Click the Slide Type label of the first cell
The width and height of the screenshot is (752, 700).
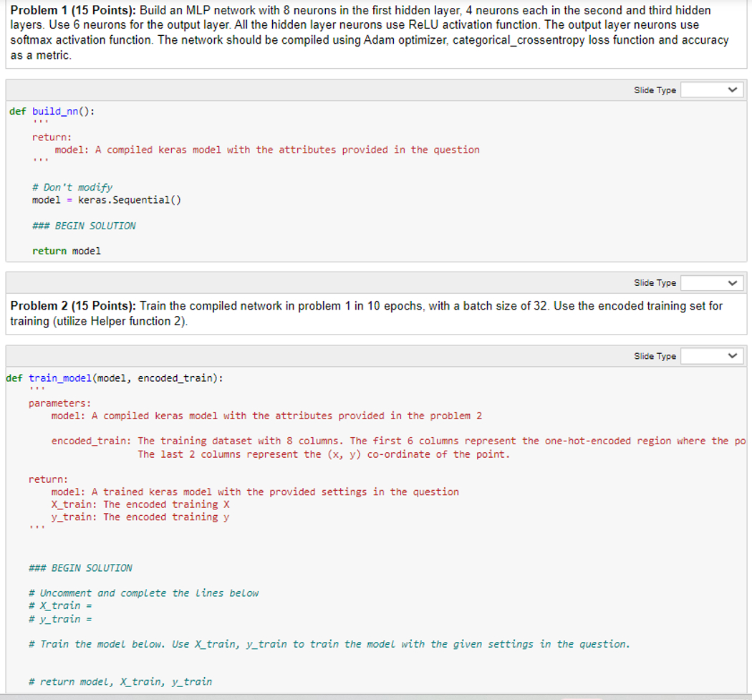(x=655, y=90)
